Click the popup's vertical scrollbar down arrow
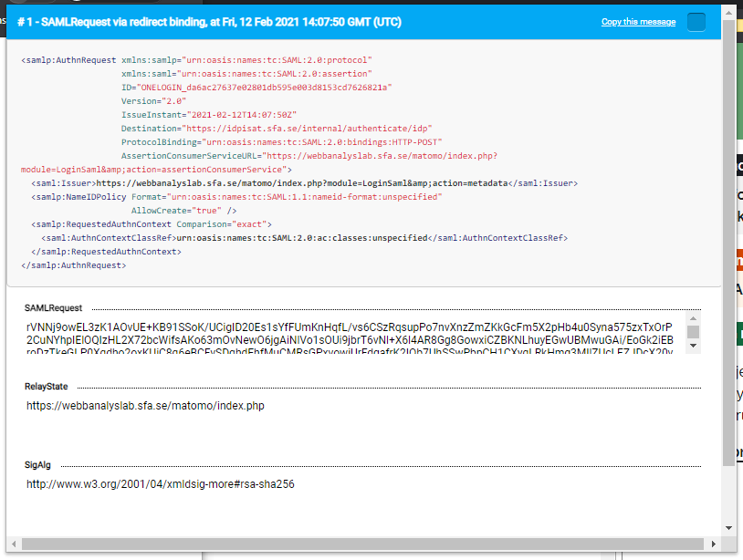This screenshot has width=743, height=560. 728,527
